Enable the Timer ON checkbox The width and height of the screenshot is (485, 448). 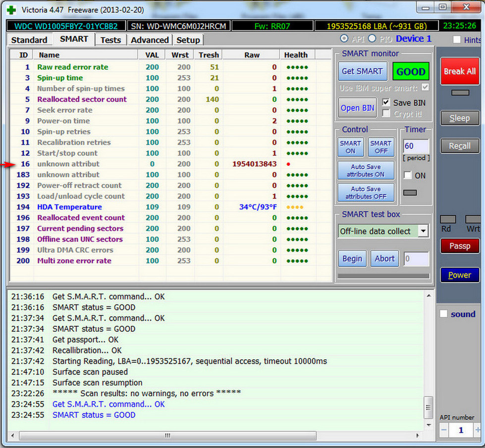coord(407,175)
